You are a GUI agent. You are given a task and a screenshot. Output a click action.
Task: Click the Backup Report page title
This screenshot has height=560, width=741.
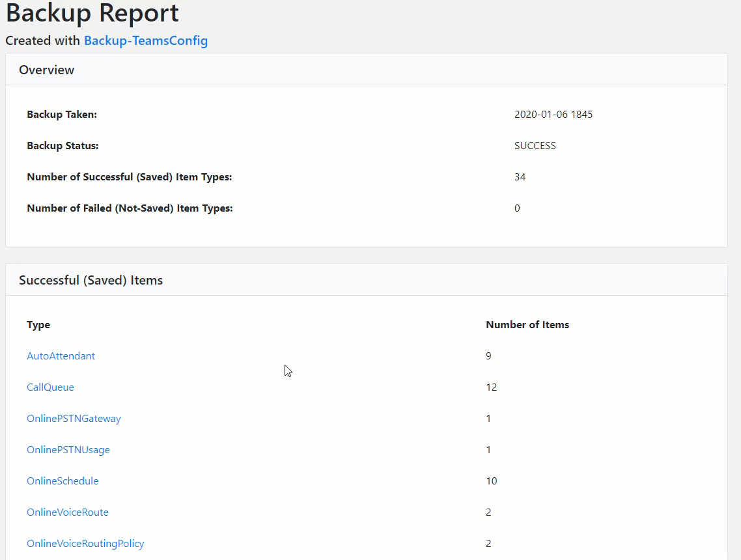click(92, 13)
